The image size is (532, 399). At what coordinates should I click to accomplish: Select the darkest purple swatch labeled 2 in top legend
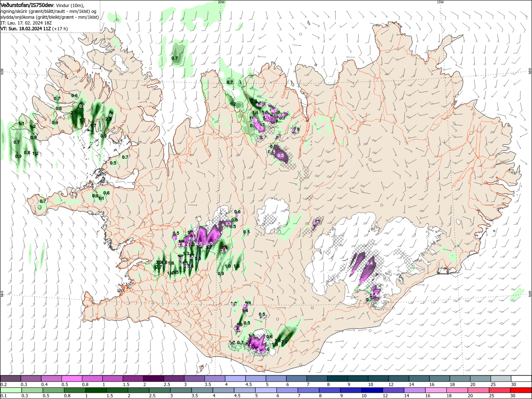153,379
